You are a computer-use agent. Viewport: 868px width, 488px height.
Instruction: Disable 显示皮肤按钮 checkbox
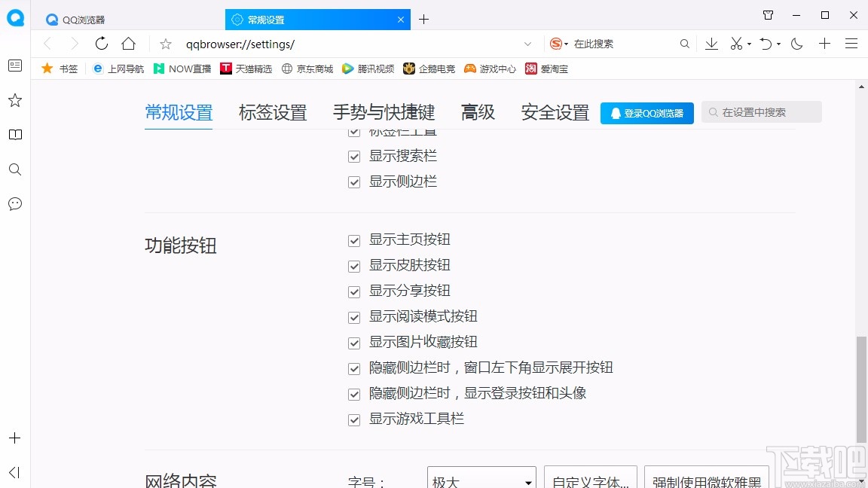(353, 266)
